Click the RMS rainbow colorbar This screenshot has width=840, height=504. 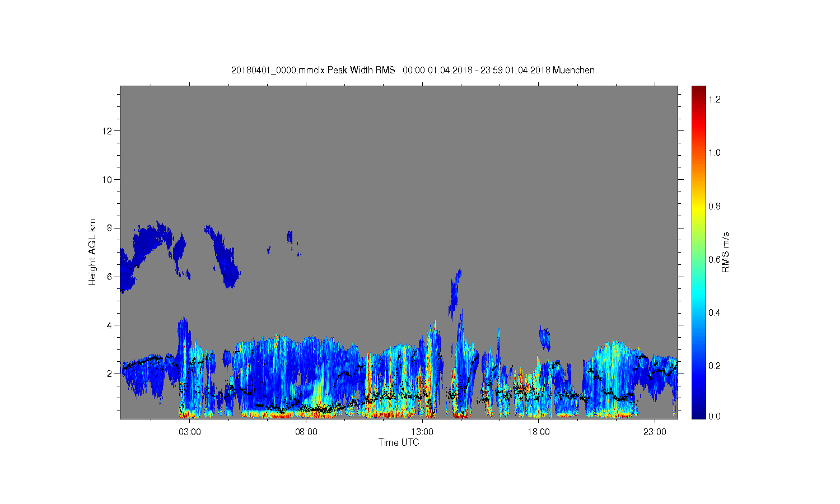pos(698,252)
